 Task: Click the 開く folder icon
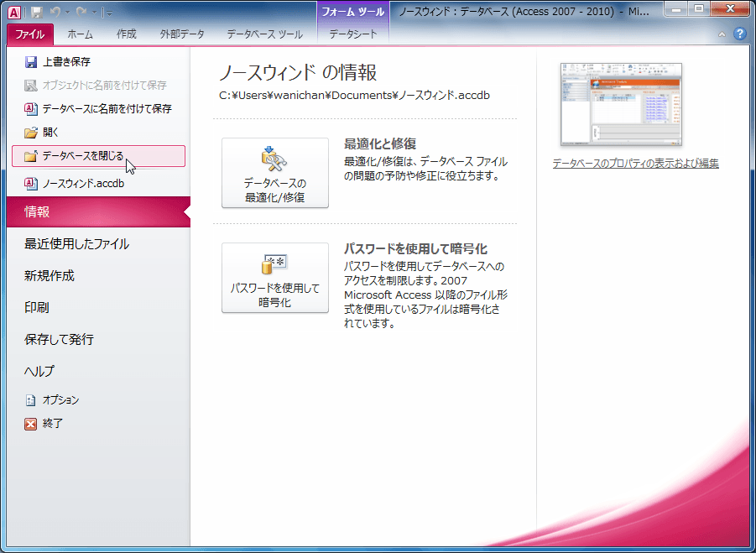click(31, 133)
